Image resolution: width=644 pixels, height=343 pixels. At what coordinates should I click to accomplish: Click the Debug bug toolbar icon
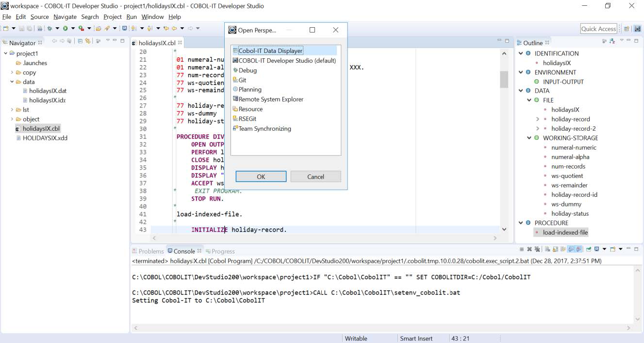pyautogui.click(x=50, y=29)
